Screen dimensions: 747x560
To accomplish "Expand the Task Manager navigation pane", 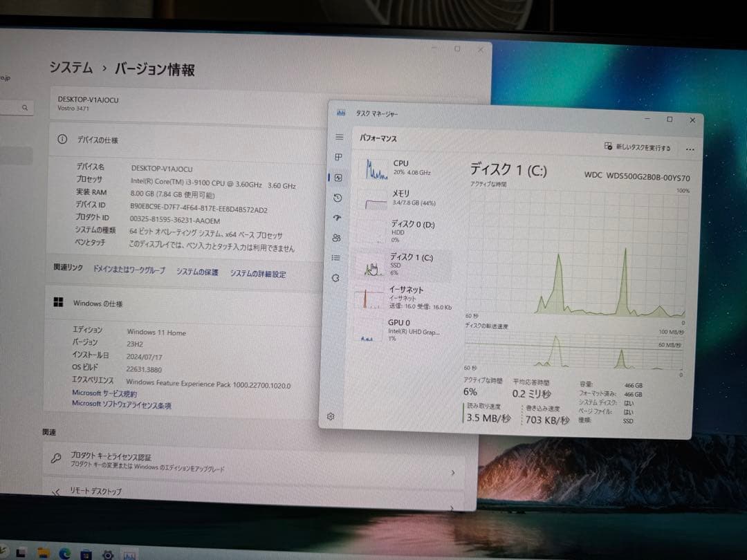I will click(x=339, y=136).
